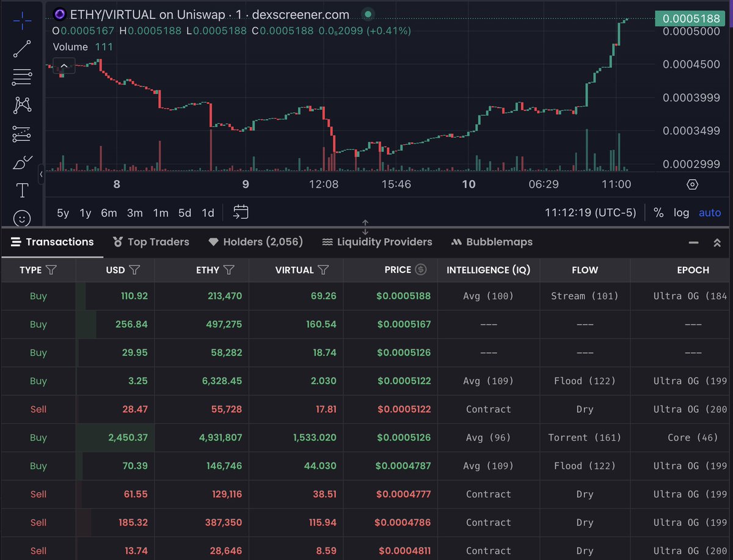Set chart range to 1m
The height and width of the screenshot is (560, 733).
161,213
